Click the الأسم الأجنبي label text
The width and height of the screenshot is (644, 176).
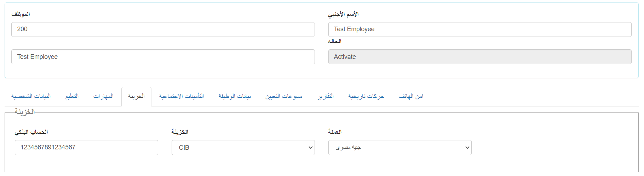point(343,14)
